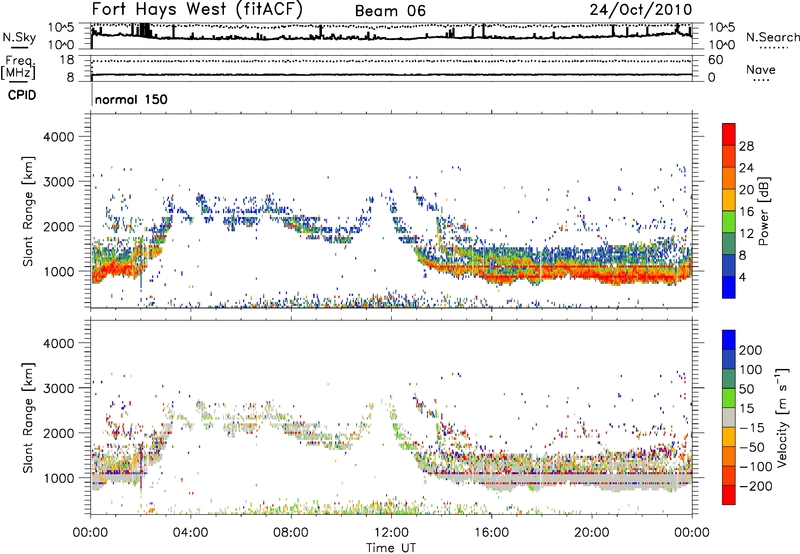Click the "Power [dB]" colorbar title
The width and height of the screenshot is (800, 554).
point(764,211)
